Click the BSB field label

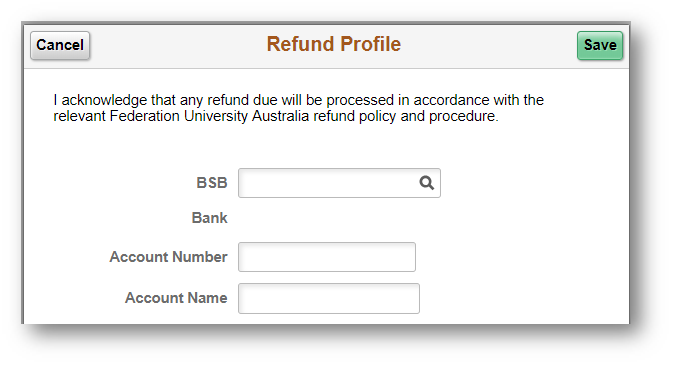click(212, 183)
